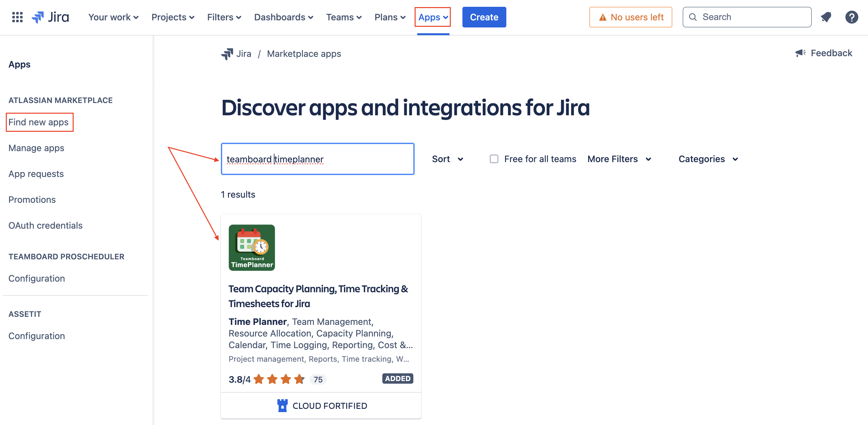Screen dimensions: 868x425
Task: Click the 1 results text
Action: [238, 194]
